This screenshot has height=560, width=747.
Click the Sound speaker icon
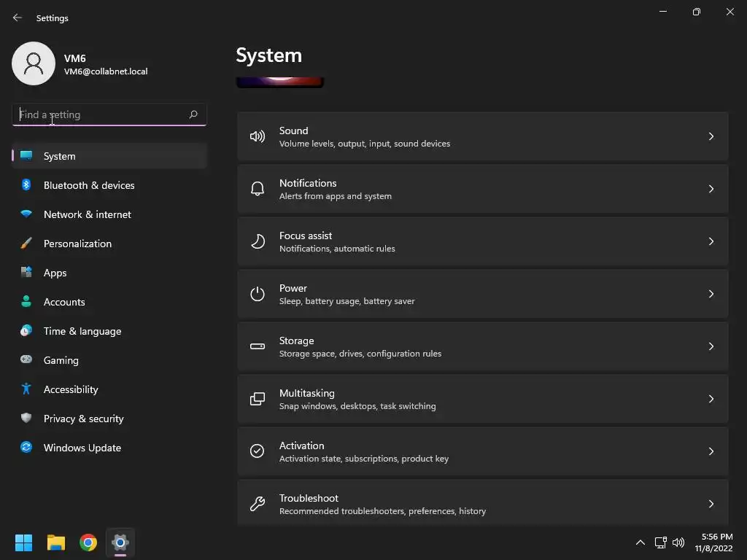pos(258,136)
